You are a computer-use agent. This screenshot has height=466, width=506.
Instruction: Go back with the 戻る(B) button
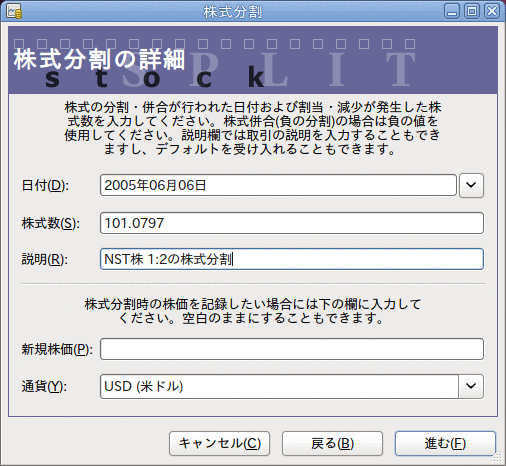click(332, 443)
